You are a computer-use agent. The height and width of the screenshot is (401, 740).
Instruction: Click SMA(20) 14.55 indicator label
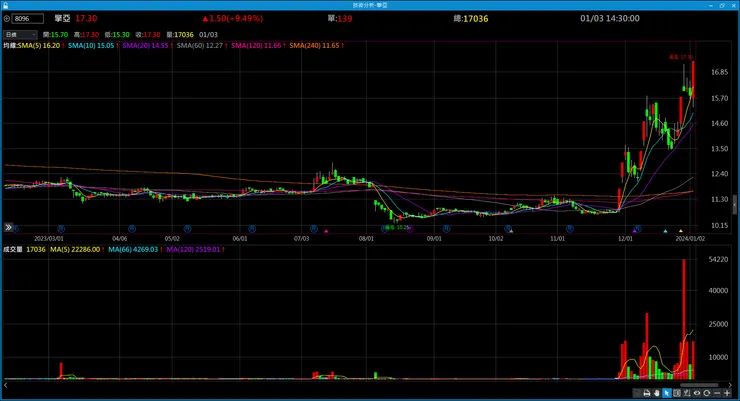145,46
